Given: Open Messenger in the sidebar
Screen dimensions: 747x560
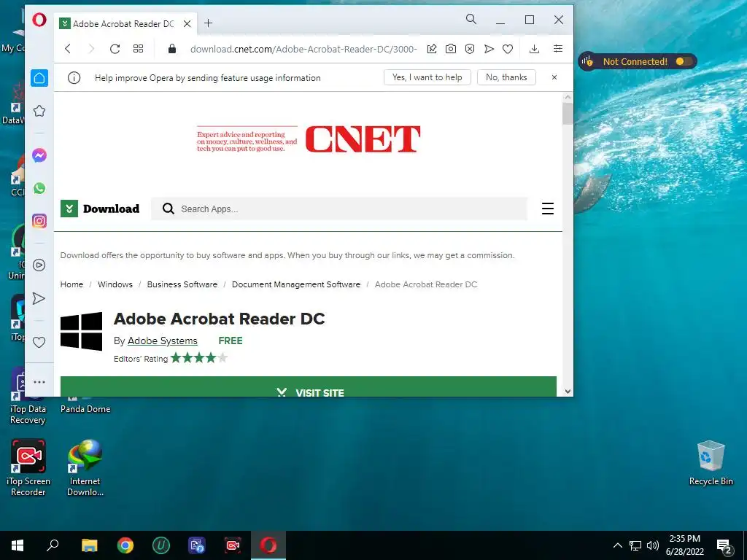Looking at the screenshot, I should pyautogui.click(x=39, y=155).
